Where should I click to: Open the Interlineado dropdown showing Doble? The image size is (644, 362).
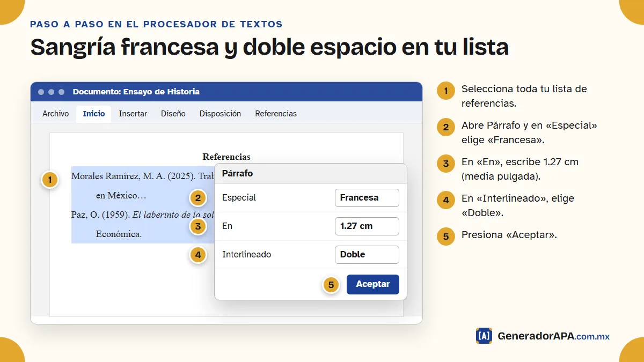[x=367, y=254]
